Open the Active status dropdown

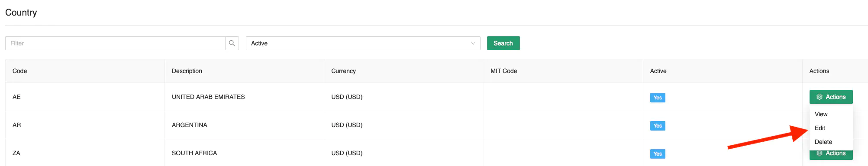(x=363, y=43)
